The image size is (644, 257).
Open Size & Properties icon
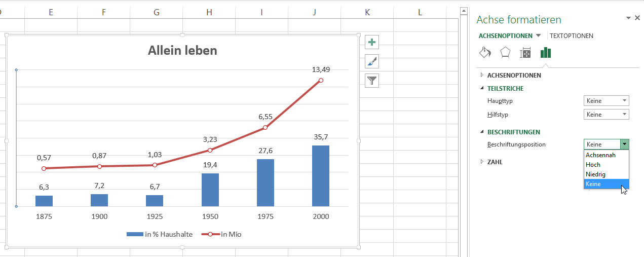pos(525,53)
